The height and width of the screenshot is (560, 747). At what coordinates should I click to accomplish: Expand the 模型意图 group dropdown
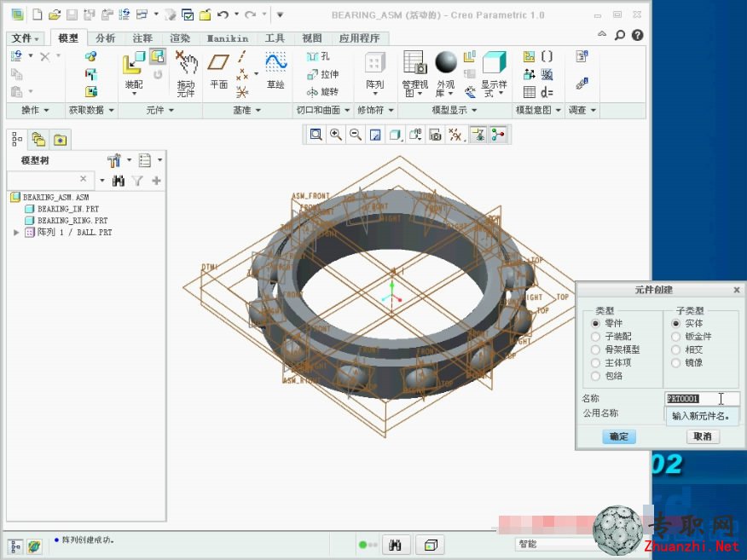538,110
